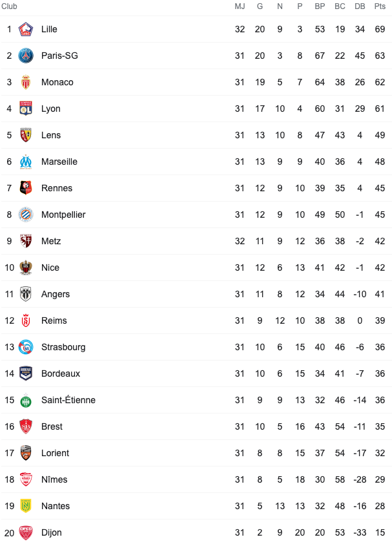The image size is (392, 546).
Task: Click the Lille club crest icon
Action: point(26,29)
